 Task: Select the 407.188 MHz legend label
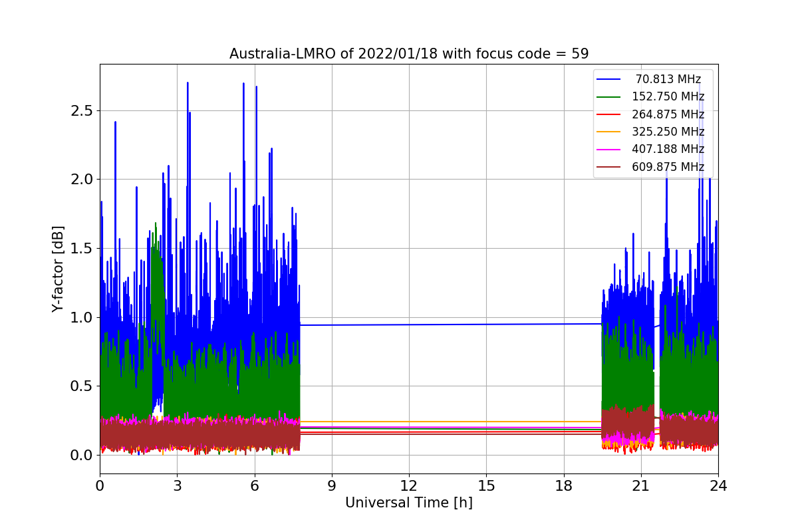point(668,149)
